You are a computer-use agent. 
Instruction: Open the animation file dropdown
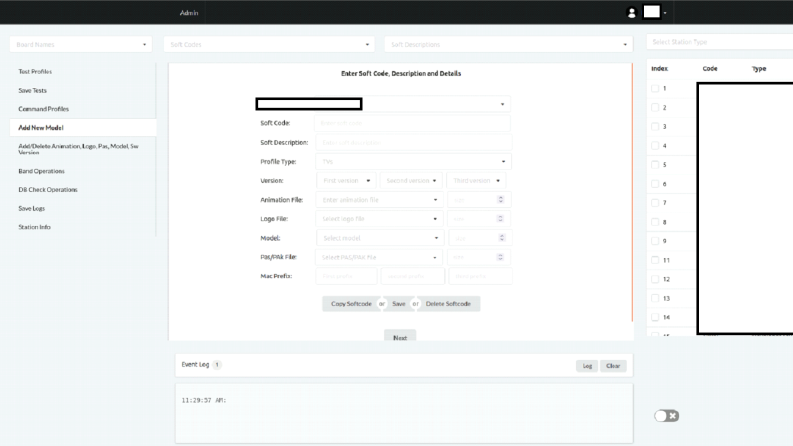(379, 200)
